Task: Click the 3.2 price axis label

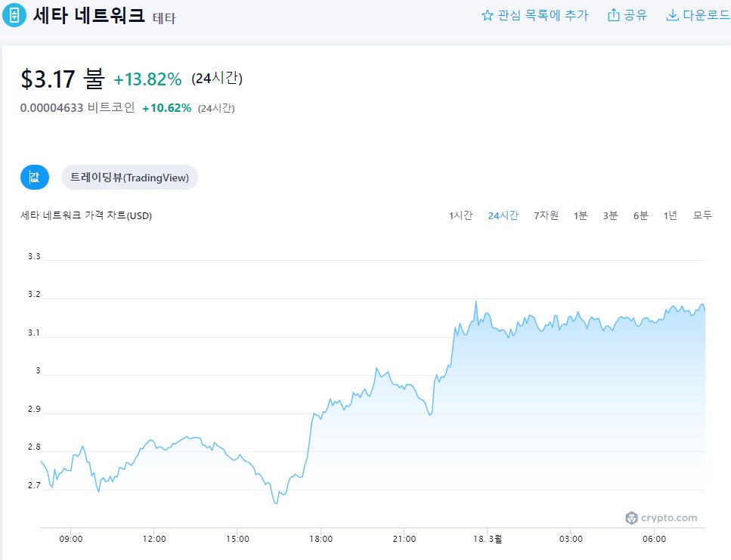Action: [34, 295]
